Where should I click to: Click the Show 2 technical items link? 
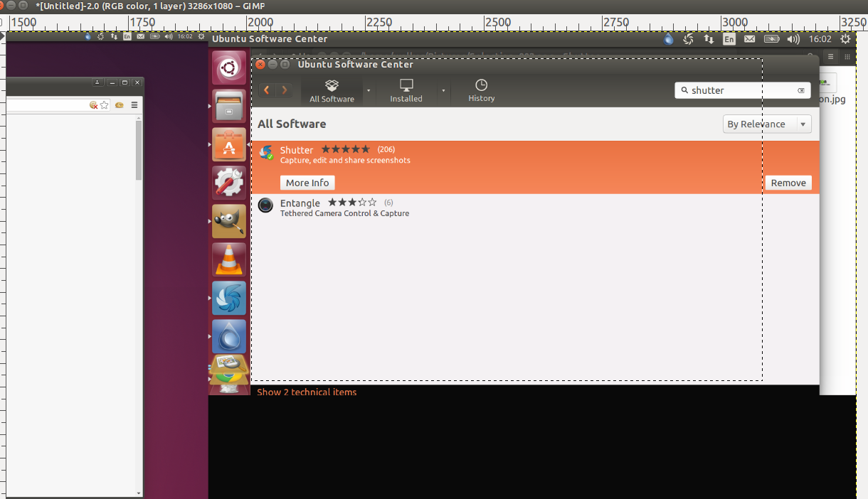pos(307,392)
